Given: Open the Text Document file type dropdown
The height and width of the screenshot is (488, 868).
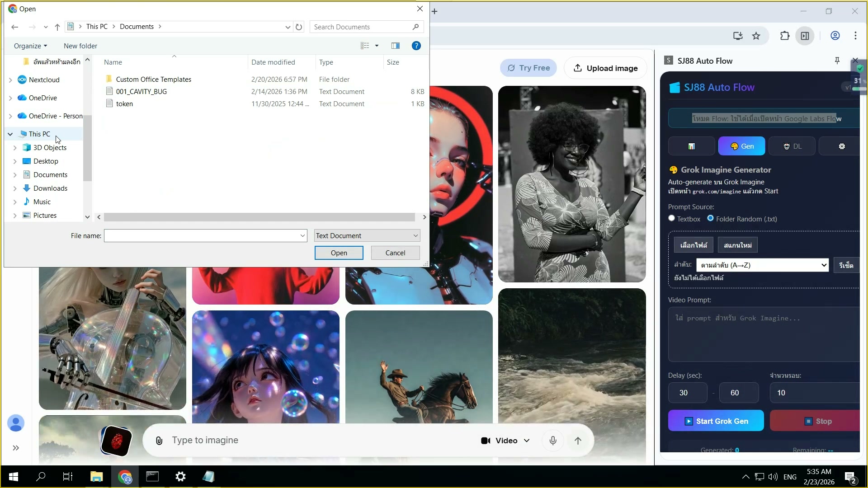Looking at the screenshot, I should [x=367, y=235].
